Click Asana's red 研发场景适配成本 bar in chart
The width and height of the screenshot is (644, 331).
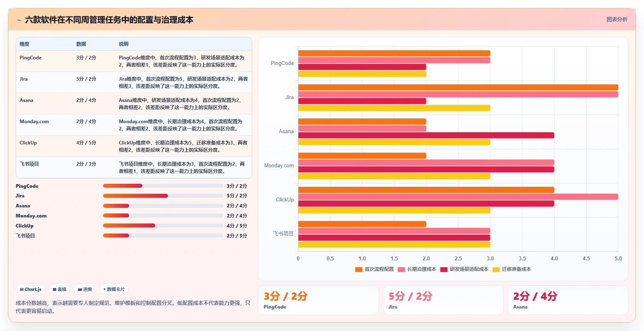[x=426, y=135]
